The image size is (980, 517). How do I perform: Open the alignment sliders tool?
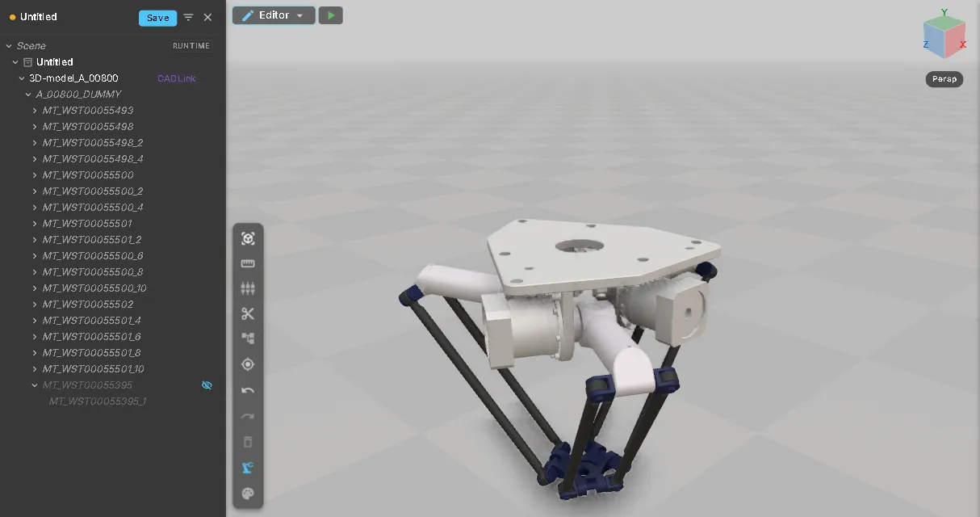coord(248,288)
